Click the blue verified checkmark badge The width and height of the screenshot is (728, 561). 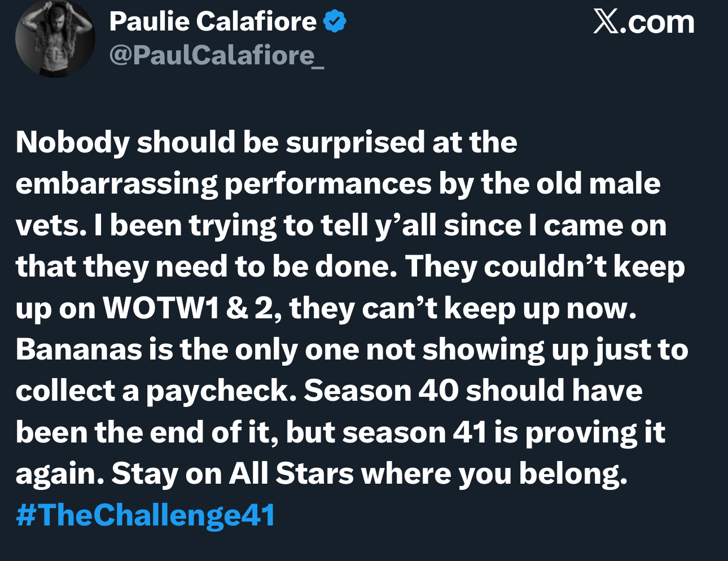[335, 21]
